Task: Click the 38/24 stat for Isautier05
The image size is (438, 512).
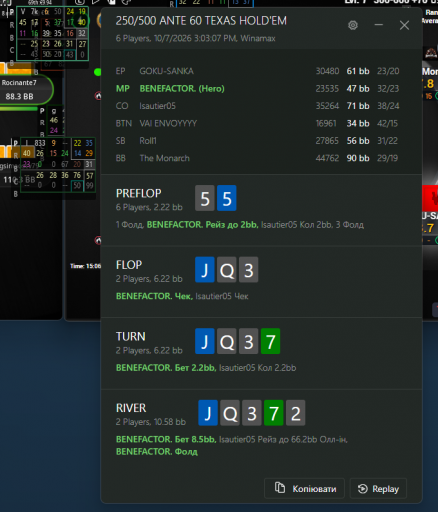Action: [388, 106]
